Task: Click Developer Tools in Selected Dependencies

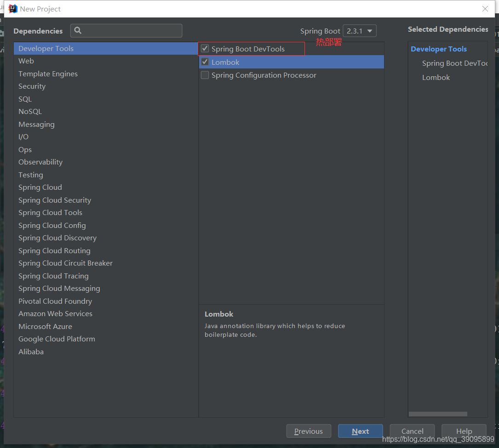Action: tap(439, 49)
